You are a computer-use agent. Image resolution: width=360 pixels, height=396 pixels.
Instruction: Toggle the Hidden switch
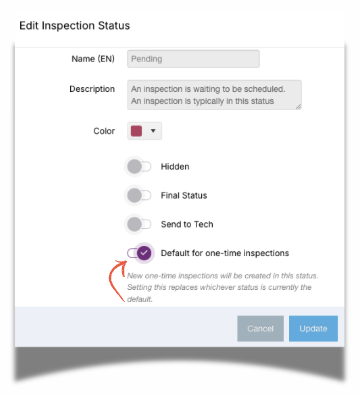(x=139, y=166)
